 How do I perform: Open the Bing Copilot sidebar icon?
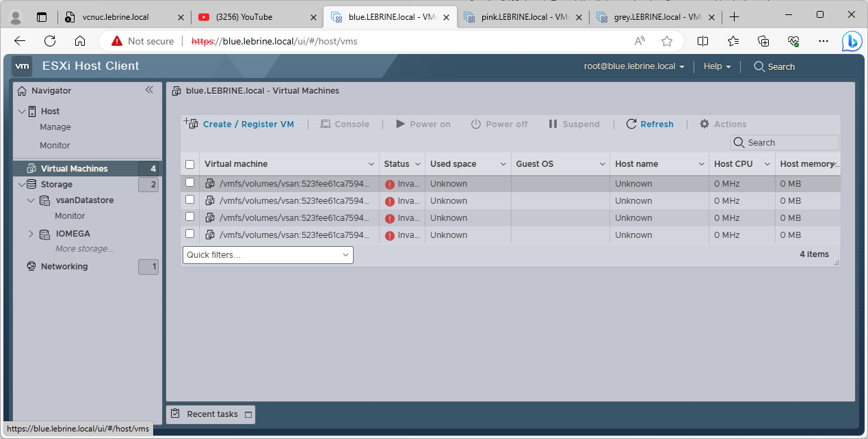pyautogui.click(x=852, y=41)
